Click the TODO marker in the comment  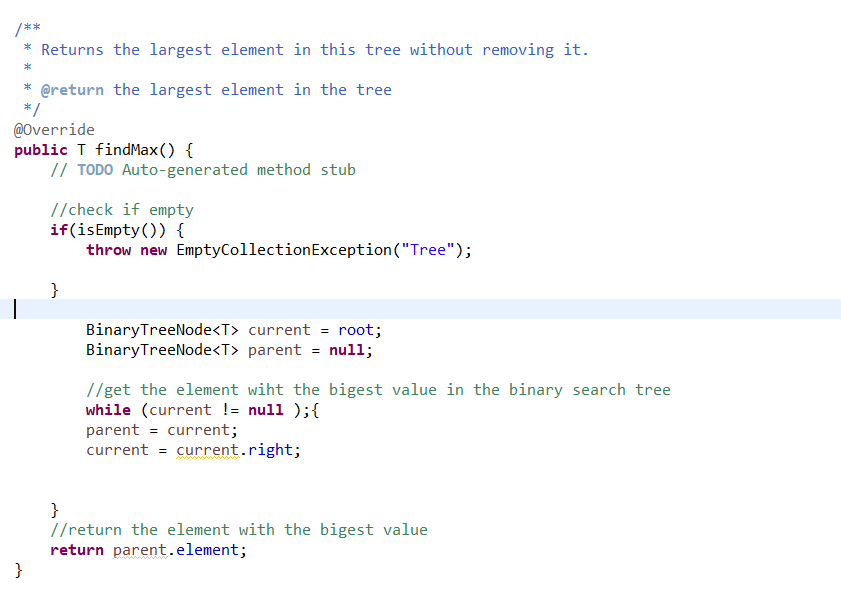(95, 169)
